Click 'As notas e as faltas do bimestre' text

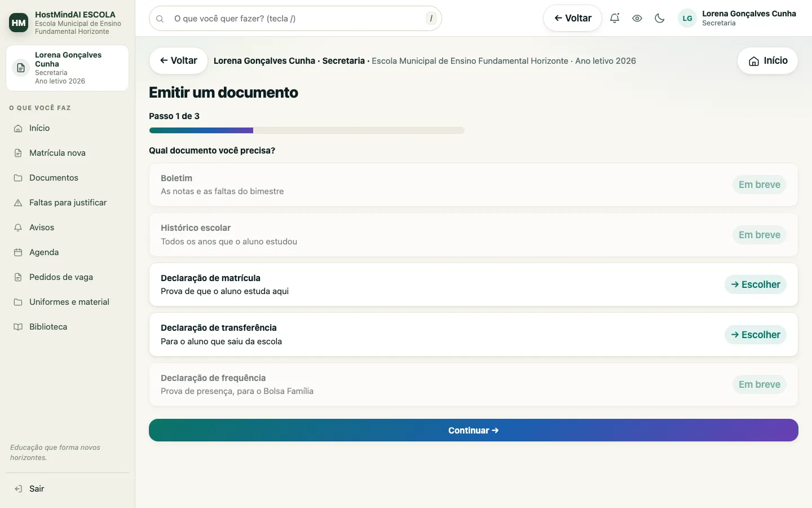(222, 191)
